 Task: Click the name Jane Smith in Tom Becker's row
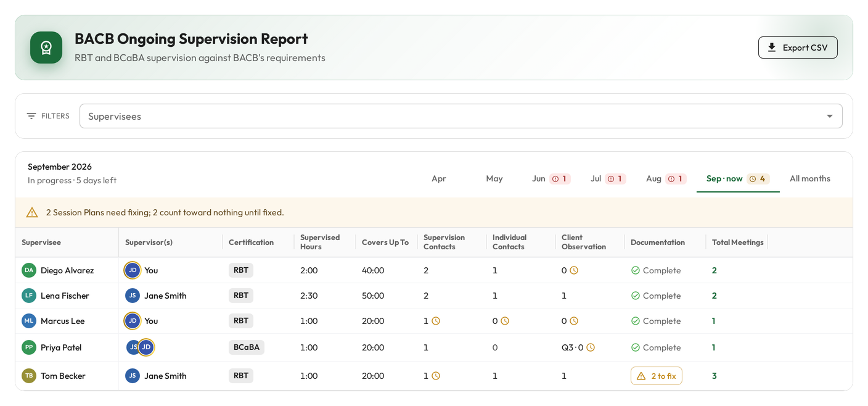click(165, 376)
